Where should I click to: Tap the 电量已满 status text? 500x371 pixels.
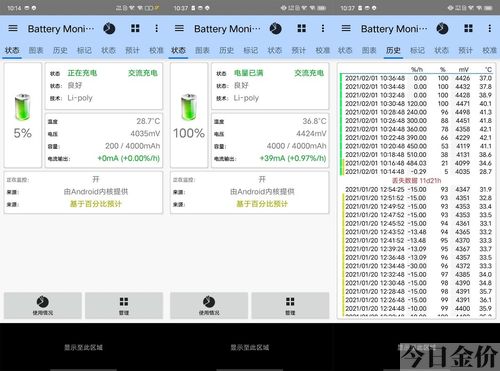[x=249, y=73]
